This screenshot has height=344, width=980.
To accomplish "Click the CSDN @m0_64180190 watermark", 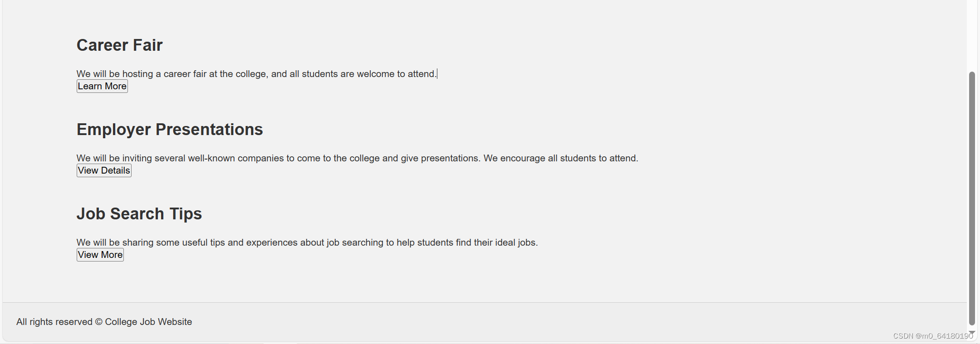I will (933, 336).
